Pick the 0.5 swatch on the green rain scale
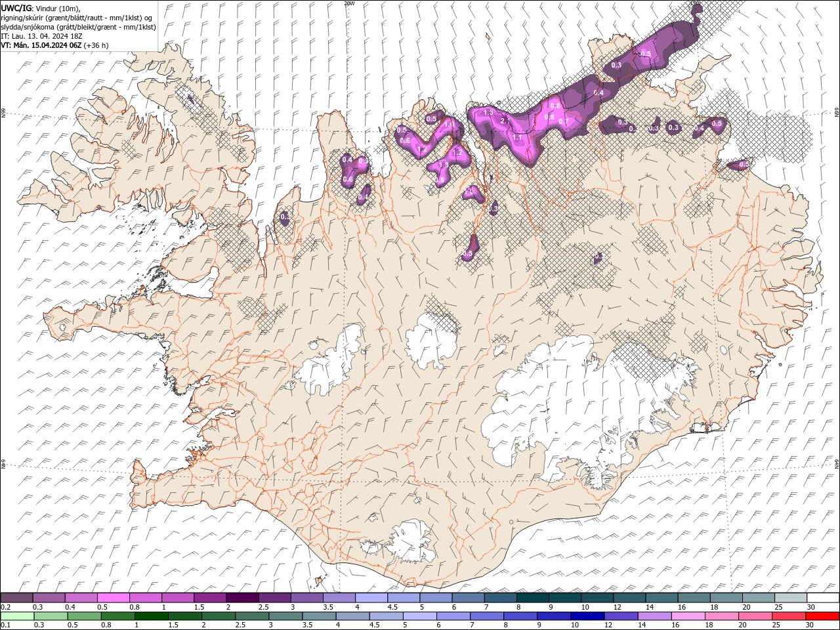The height and width of the screenshot is (630, 840). point(84,616)
